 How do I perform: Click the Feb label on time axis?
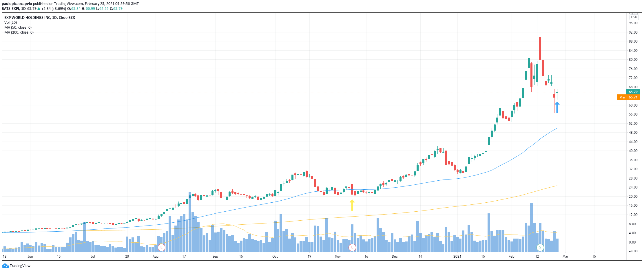[x=511, y=257]
